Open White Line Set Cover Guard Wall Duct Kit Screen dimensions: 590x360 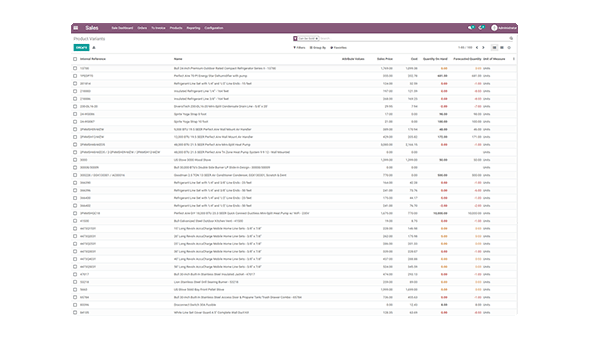pos(294,312)
